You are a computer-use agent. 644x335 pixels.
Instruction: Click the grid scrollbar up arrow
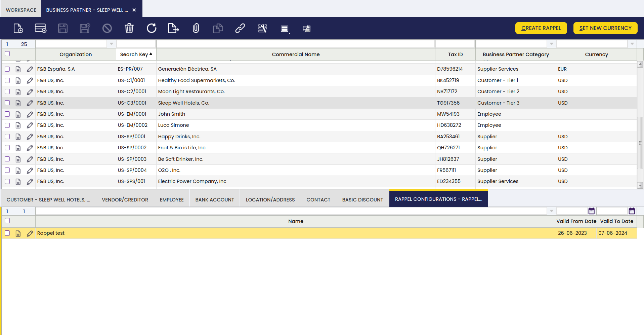pyautogui.click(x=640, y=64)
